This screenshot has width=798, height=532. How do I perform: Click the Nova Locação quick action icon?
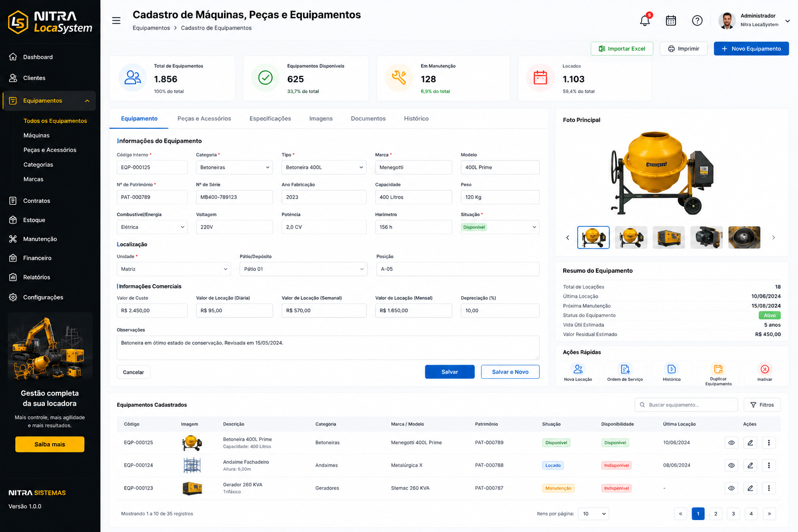578,369
